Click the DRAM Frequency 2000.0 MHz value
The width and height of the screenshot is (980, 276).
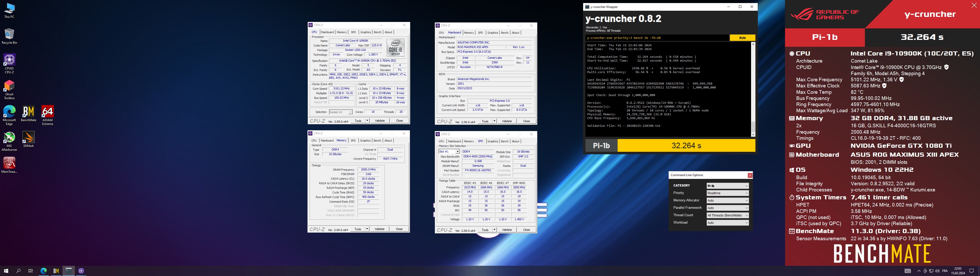click(x=368, y=170)
